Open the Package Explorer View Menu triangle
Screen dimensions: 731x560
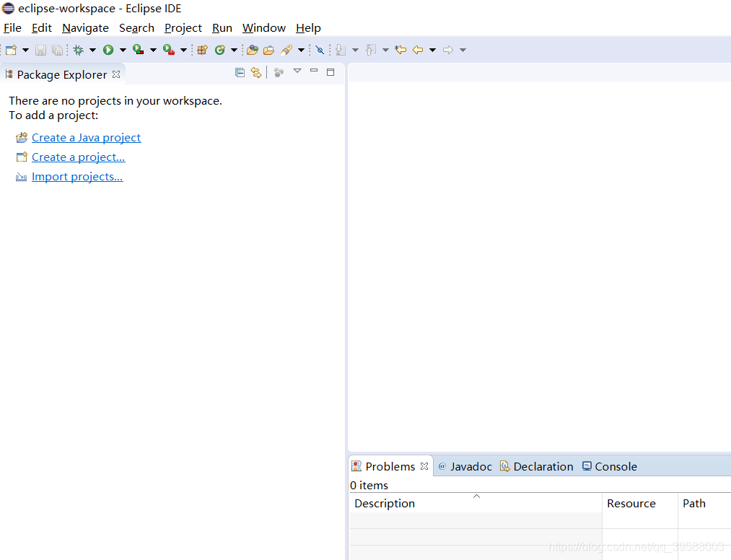[297, 71]
